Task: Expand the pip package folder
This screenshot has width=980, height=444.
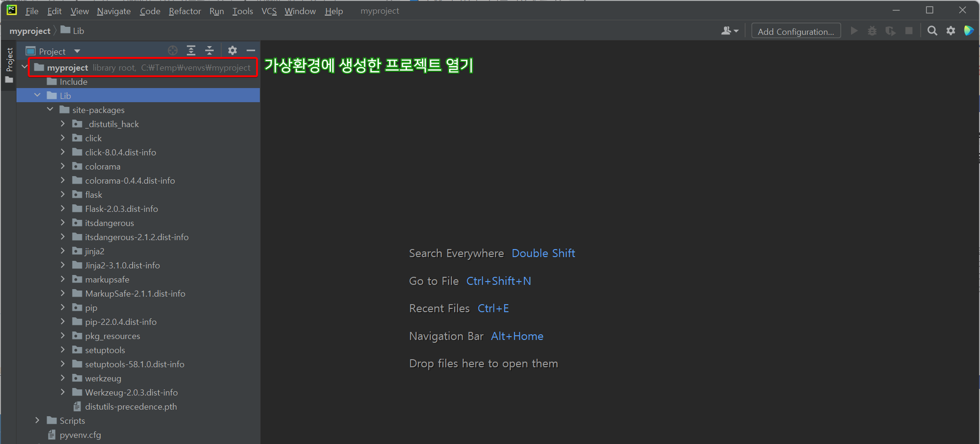Action: click(63, 307)
